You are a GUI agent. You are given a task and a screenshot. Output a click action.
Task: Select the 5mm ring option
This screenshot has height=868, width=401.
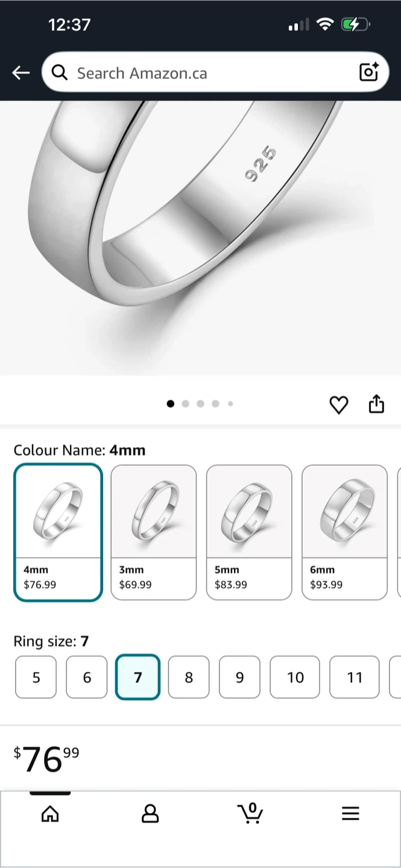(249, 532)
